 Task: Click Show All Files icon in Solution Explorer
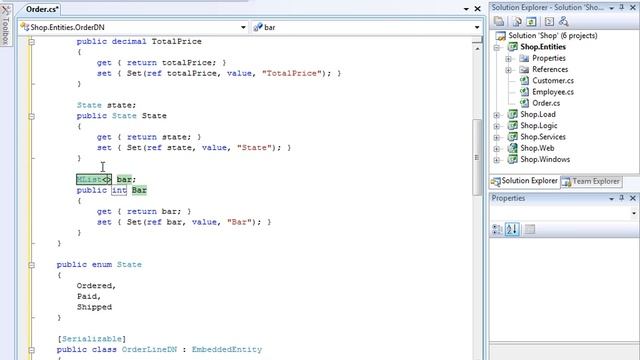point(517,21)
